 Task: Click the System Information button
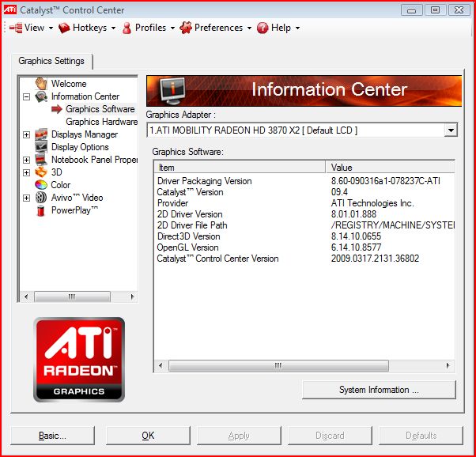[x=379, y=390]
